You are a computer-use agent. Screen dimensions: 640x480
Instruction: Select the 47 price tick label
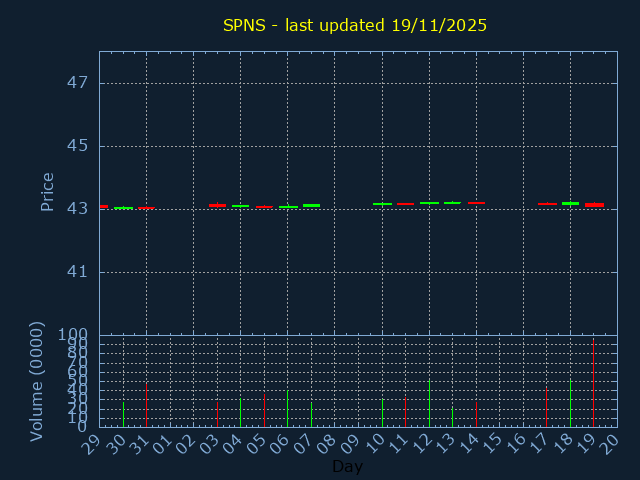tap(78, 83)
